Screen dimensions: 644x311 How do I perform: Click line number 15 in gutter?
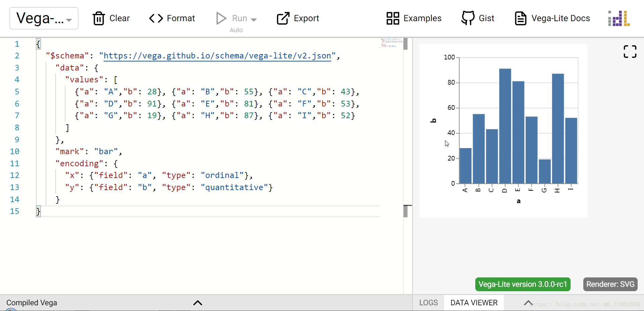pos(14,211)
